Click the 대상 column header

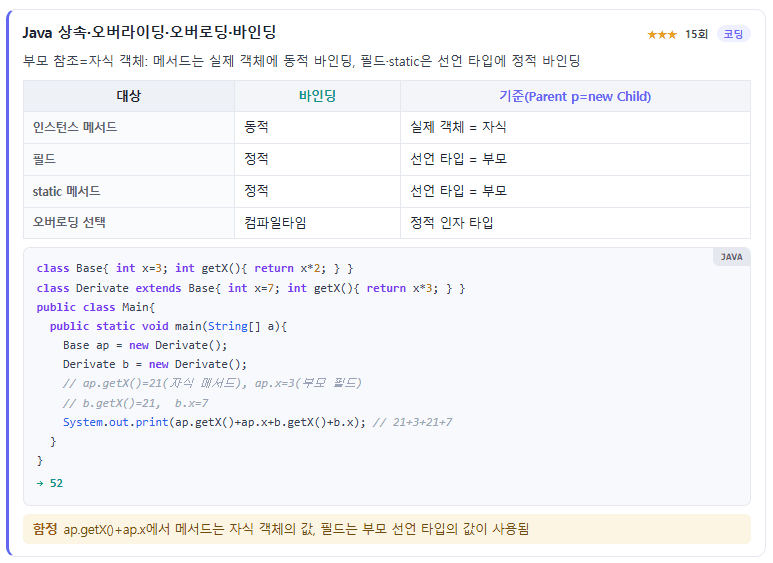click(x=129, y=96)
